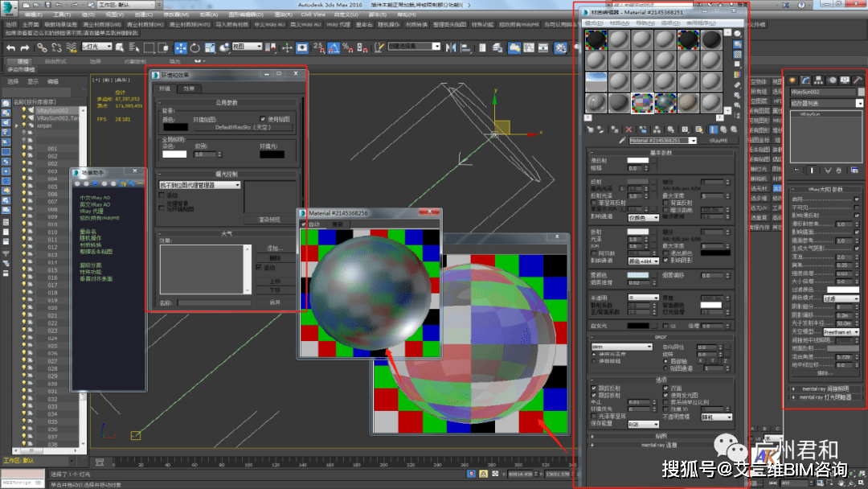The image size is (868, 489).
Task: Check the 处理背景与环境贴图 option
Action: click(x=162, y=208)
